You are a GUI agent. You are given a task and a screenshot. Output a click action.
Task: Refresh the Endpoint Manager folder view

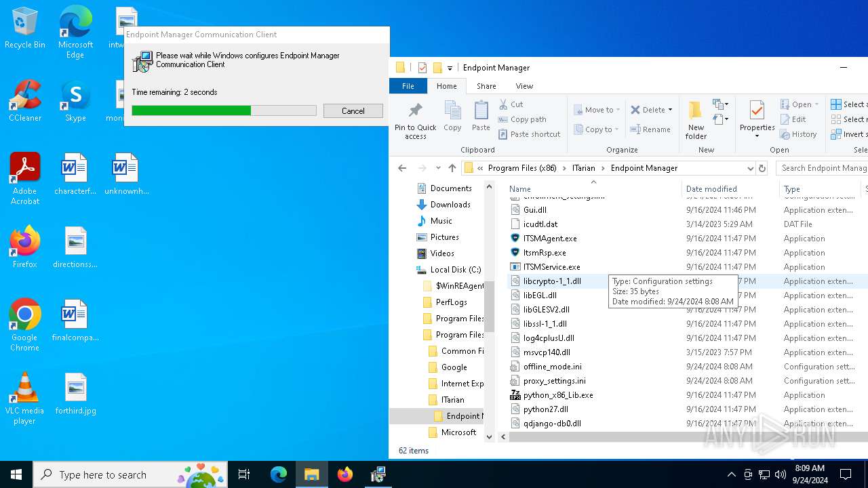762,168
